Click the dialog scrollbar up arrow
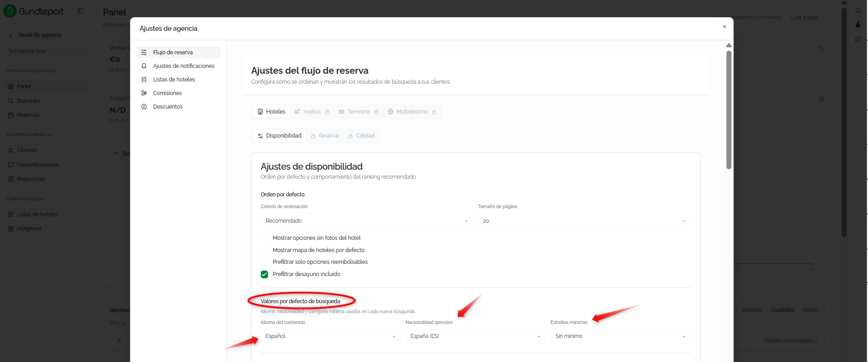 pos(729,45)
